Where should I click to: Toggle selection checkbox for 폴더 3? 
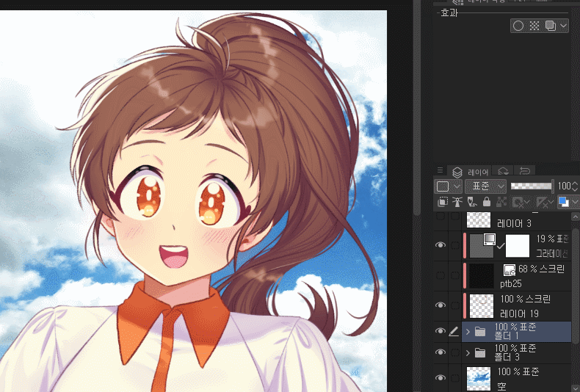pyautogui.click(x=454, y=352)
